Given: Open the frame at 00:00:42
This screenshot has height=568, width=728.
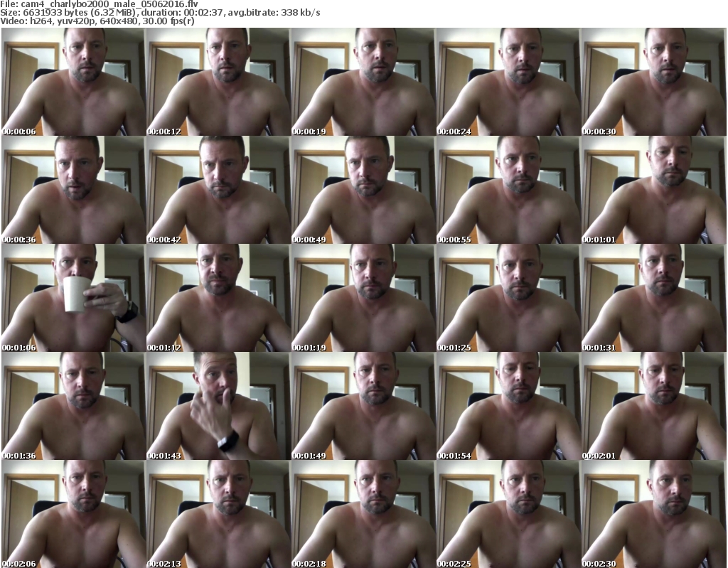Looking at the screenshot, I should pyautogui.click(x=218, y=190).
